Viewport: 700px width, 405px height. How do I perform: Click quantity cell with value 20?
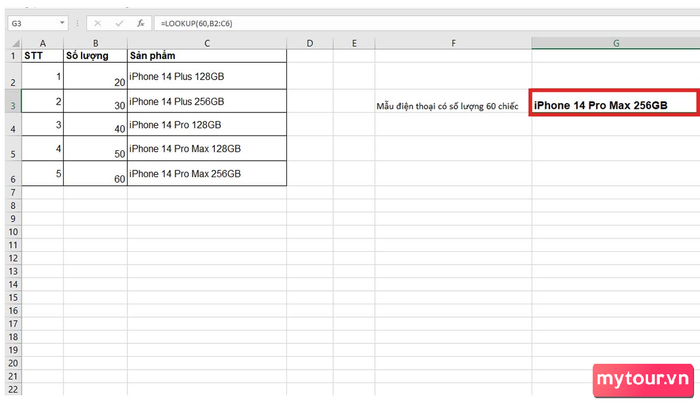pos(96,76)
